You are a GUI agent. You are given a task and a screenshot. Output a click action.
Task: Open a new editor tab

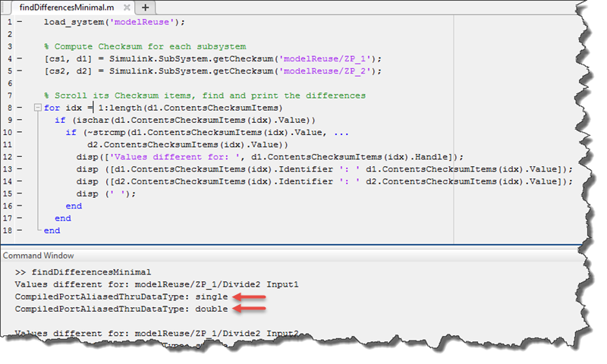coord(145,7)
